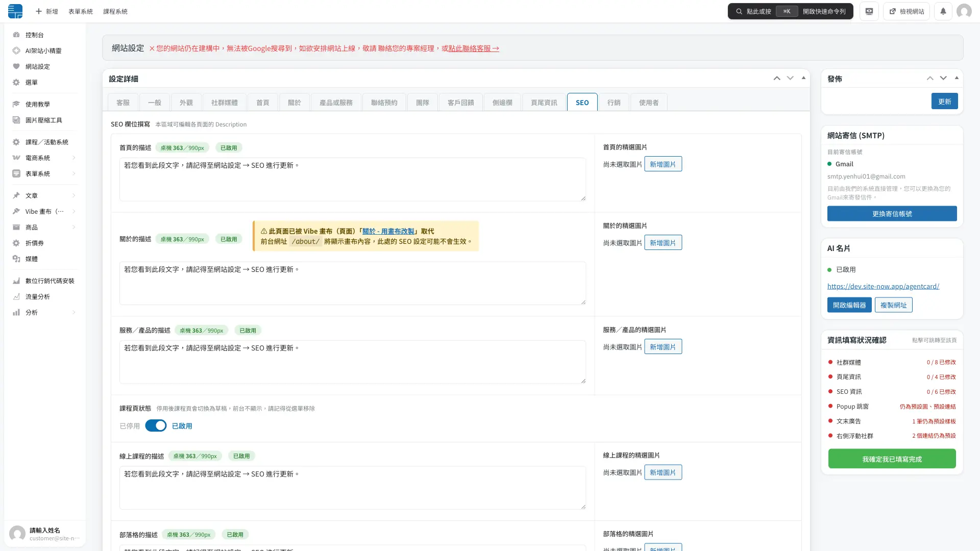The height and width of the screenshot is (551, 980).
Task: Click the 媒體 icon
Action: (x=16, y=259)
